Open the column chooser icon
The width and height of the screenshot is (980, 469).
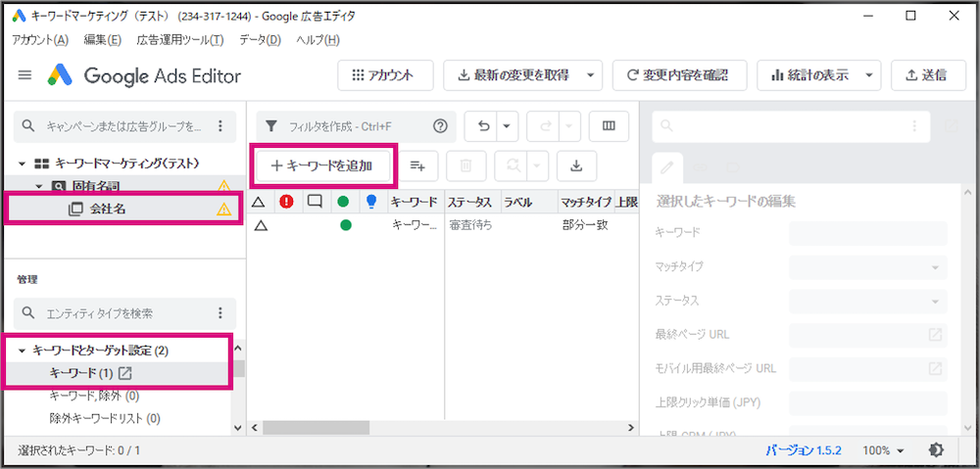609,126
